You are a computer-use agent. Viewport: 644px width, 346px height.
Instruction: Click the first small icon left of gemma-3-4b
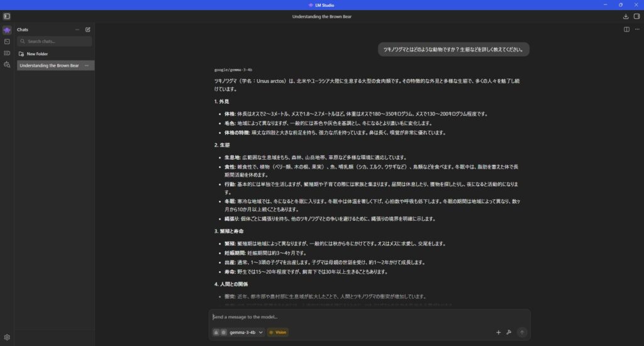tap(216, 332)
